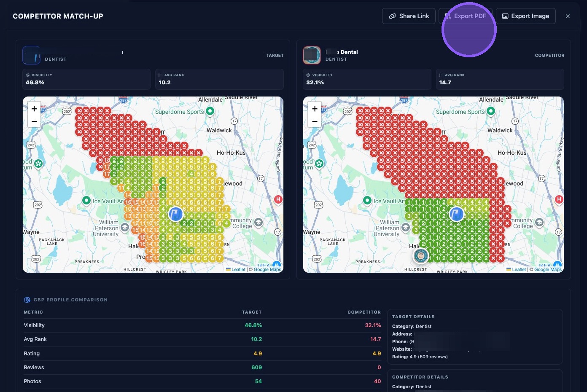The image size is (587, 392).
Task: Click Rating: 4.9 (609 reviews) text
Action: pos(420,357)
